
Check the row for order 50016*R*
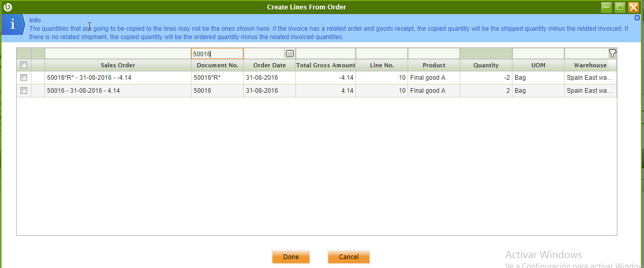tap(23, 77)
